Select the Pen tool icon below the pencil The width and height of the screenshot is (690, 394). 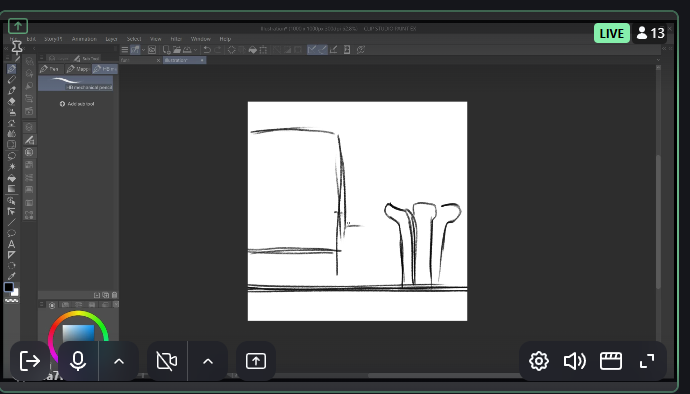pos(12,90)
